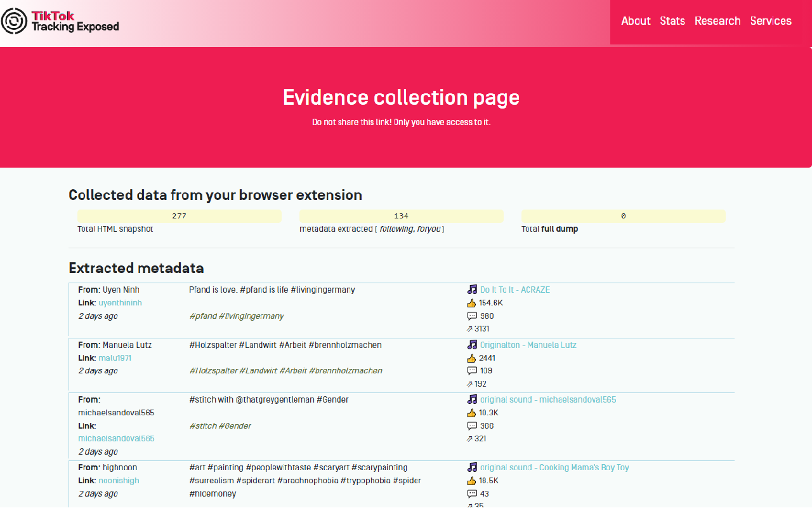The height and width of the screenshot is (508, 812).
Task: Open the malu1971 profile link
Action: tap(115, 358)
